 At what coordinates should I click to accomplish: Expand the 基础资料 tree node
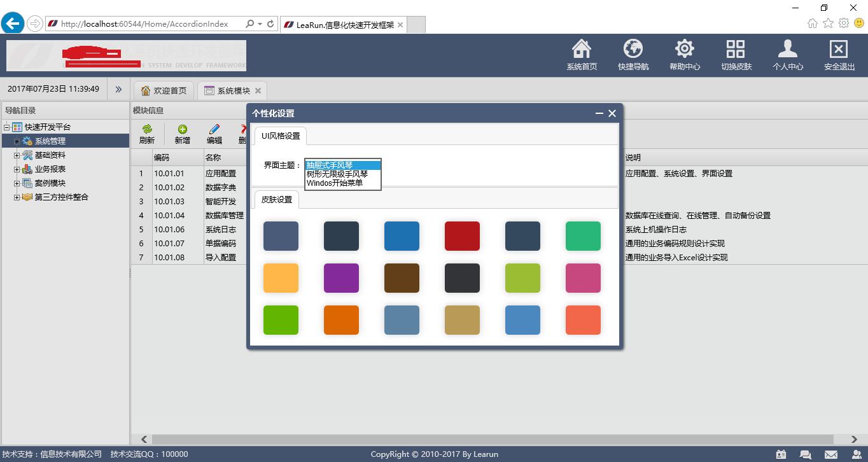tap(17, 155)
